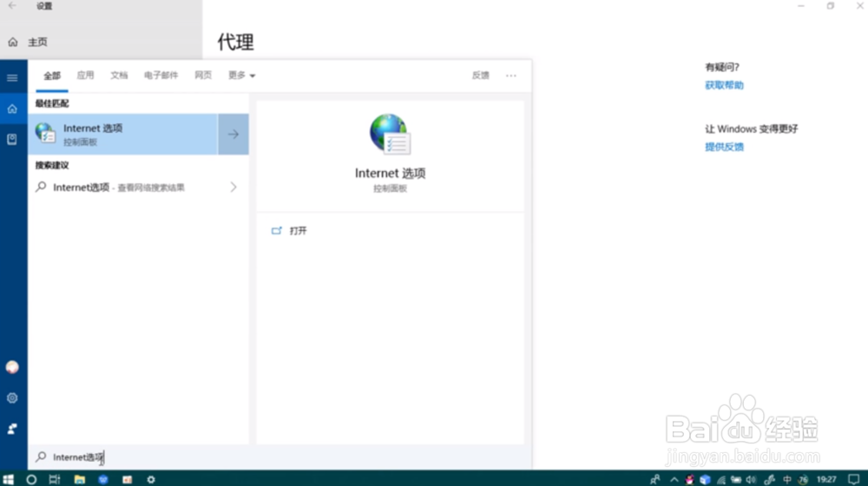
Task: Open the notebook icon in search sidebar
Action: point(12,140)
